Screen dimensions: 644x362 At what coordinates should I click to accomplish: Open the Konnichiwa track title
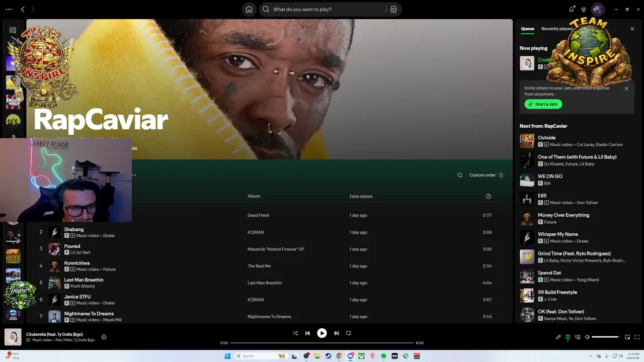[77, 263]
